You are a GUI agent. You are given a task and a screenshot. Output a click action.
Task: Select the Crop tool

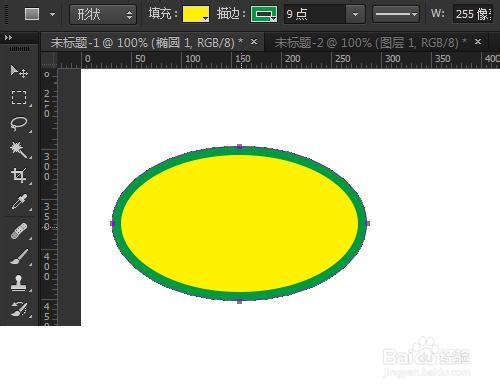[x=18, y=175]
